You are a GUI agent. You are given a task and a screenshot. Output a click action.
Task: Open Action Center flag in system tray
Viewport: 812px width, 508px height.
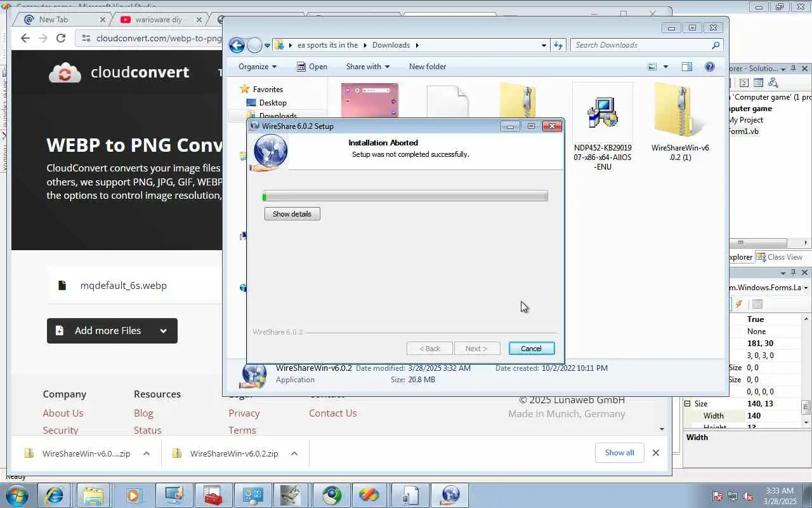pyautogui.click(x=717, y=496)
